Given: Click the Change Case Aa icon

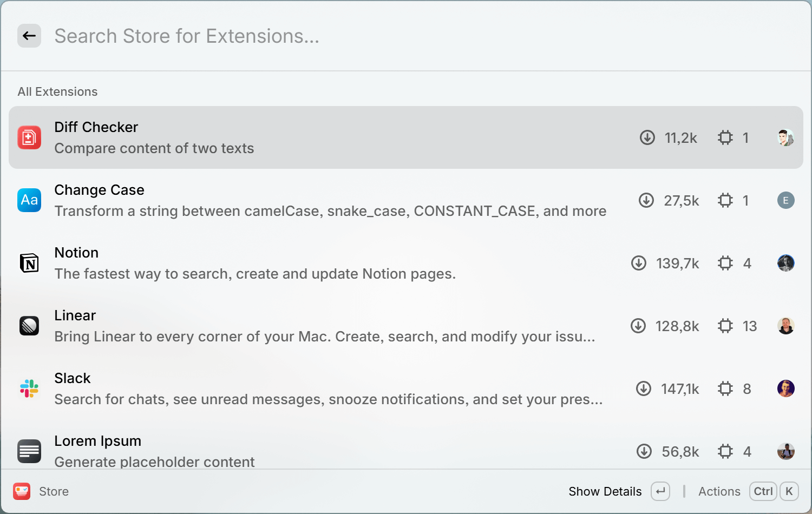Looking at the screenshot, I should 29,200.
